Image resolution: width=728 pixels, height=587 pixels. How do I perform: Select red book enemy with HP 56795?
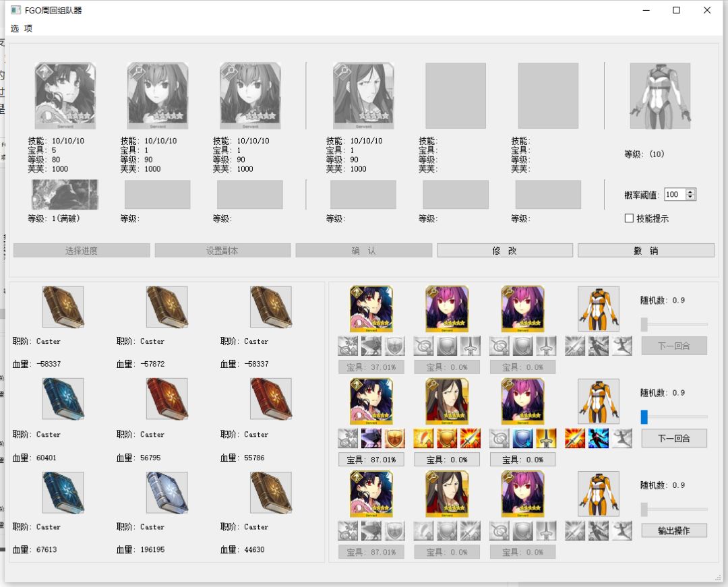167,398
